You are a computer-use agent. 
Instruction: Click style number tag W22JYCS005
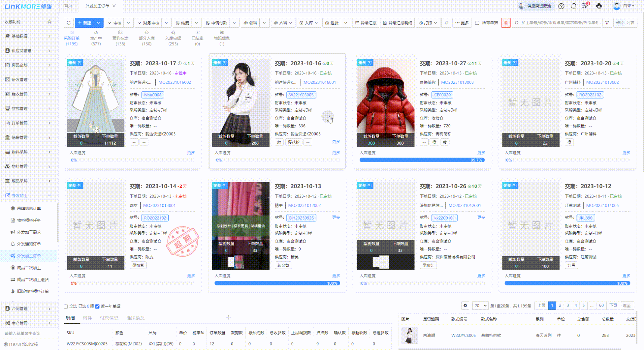click(301, 95)
